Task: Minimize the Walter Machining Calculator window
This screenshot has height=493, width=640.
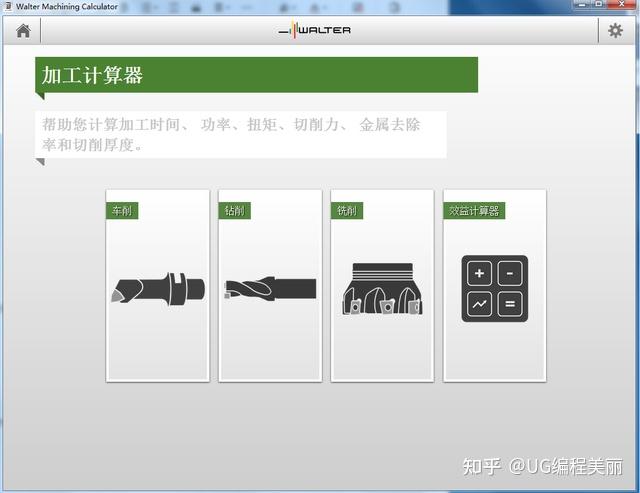Action: tap(582, 4)
